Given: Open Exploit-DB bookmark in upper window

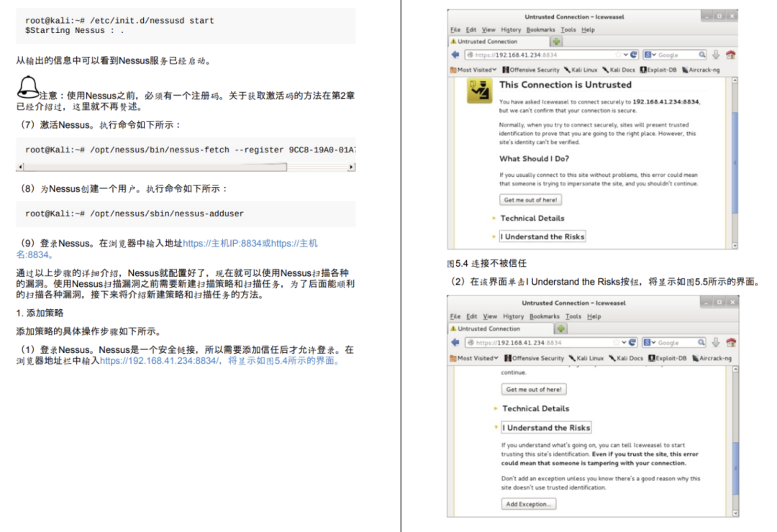Looking at the screenshot, I should tap(658, 70).
